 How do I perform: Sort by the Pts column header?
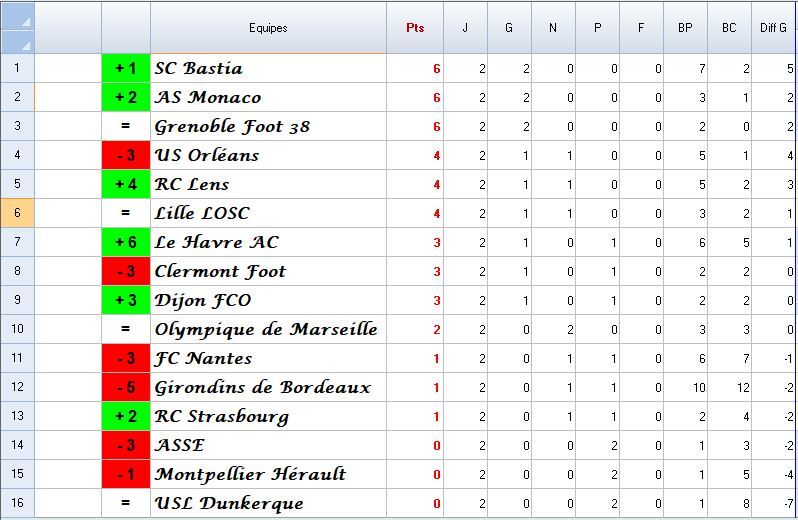click(415, 28)
